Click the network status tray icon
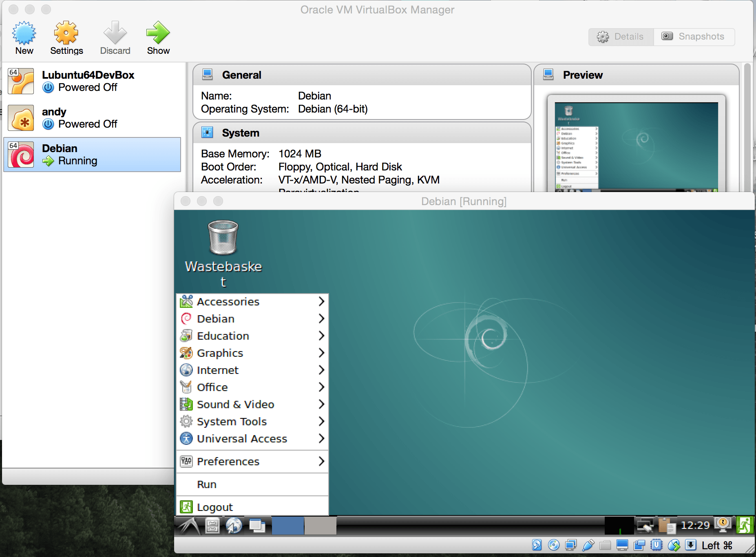 tap(645, 526)
